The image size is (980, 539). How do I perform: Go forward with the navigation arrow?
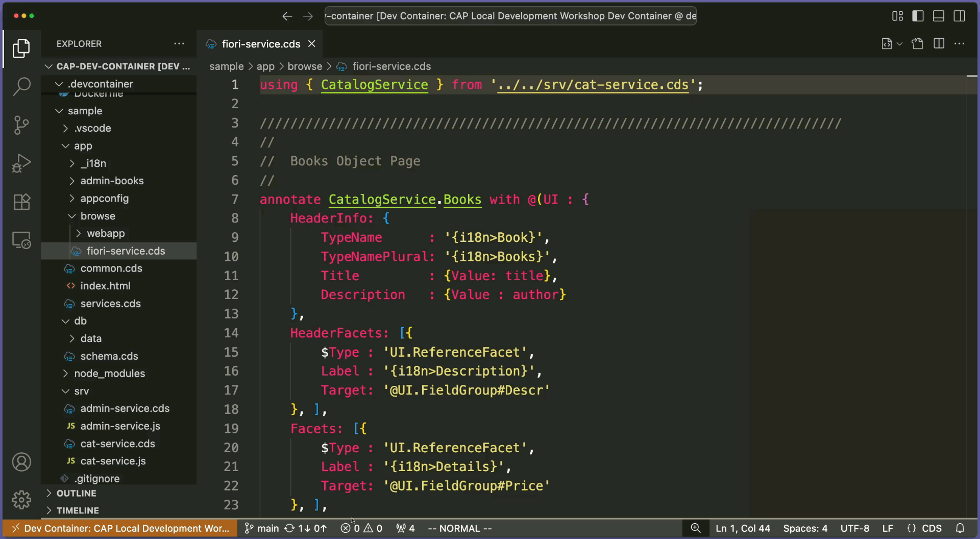pyautogui.click(x=308, y=16)
